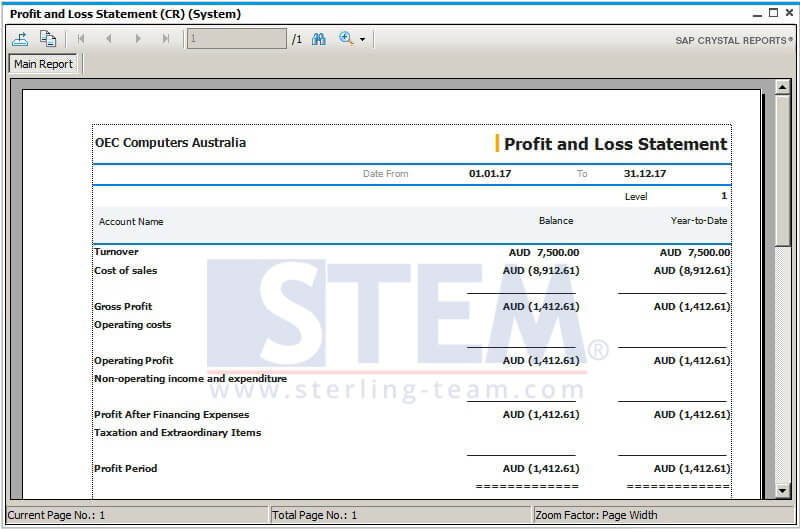Click the magnifier Zoom icon
This screenshot has height=529, width=800.
(x=346, y=39)
